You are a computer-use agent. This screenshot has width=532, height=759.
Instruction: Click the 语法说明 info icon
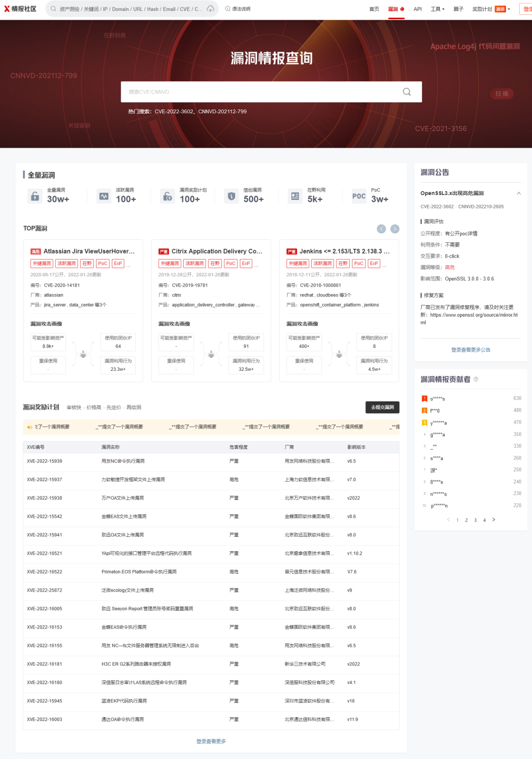click(x=228, y=9)
